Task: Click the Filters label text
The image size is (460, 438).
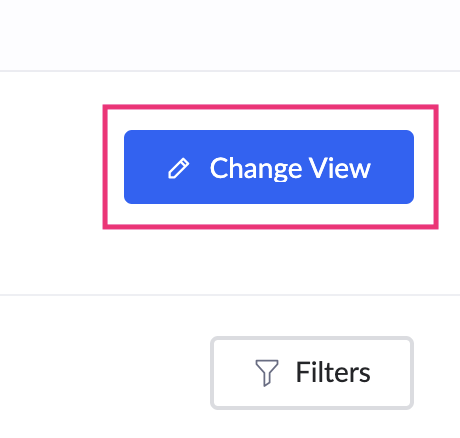Action: tap(333, 372)
